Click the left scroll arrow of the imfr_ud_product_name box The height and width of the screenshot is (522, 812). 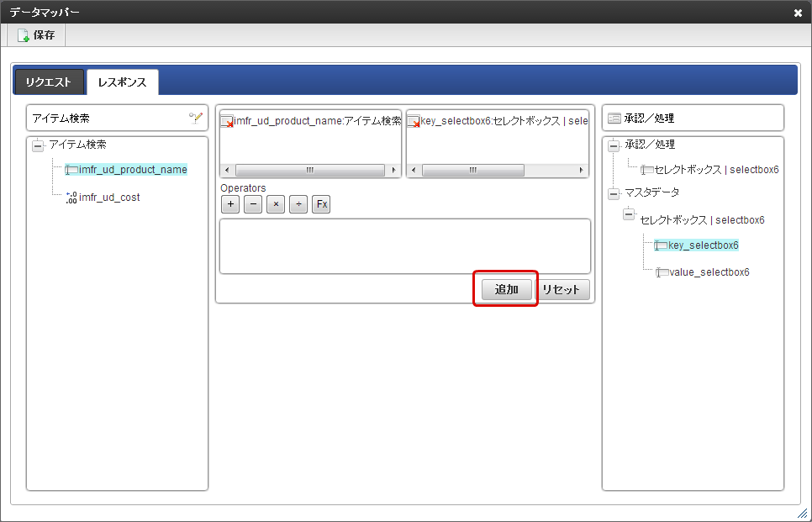tap(227, 171)
